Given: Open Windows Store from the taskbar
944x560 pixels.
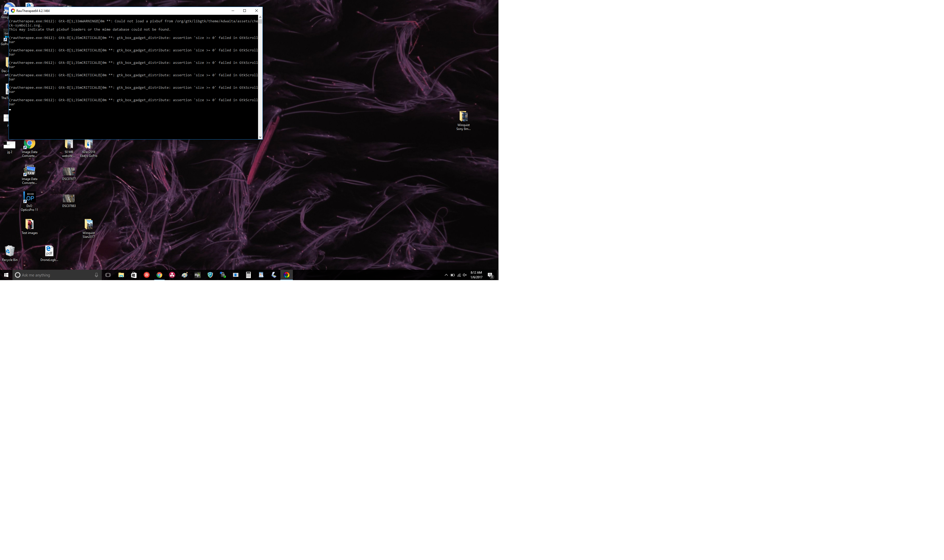Looking at the screenshot, I should 134,275.
